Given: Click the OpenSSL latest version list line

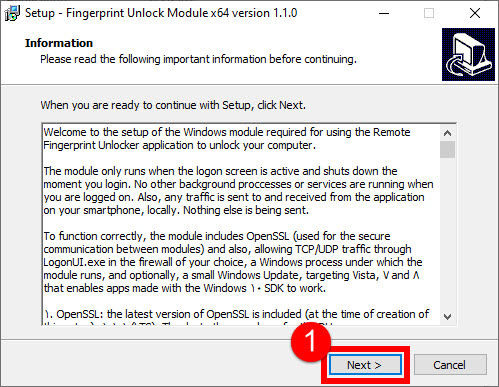Looking at the screenshot, I should tap(237, 314).
